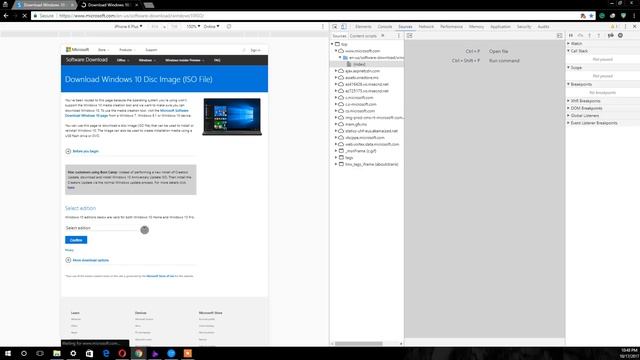Expand the www.microsoft.com tree node

336,51
